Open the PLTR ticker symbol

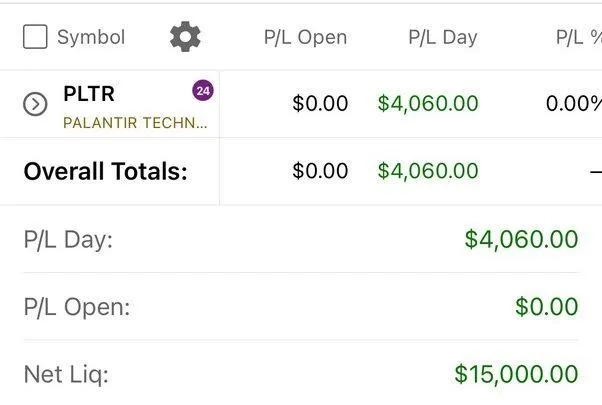point(89,94)
